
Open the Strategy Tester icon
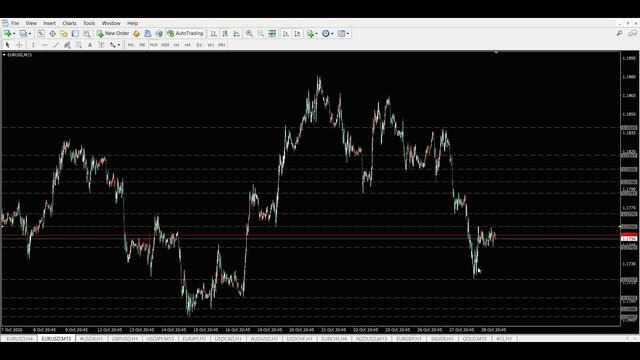click(x=87, y=33)
